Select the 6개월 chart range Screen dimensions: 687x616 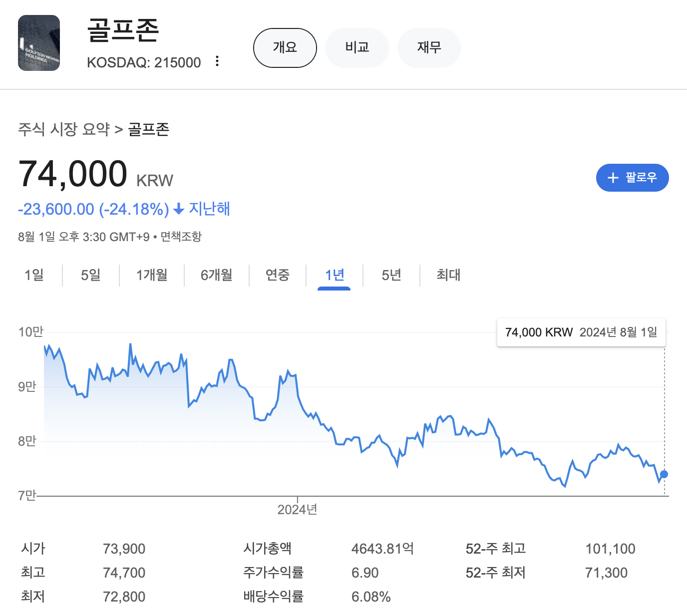click(217, 275)
